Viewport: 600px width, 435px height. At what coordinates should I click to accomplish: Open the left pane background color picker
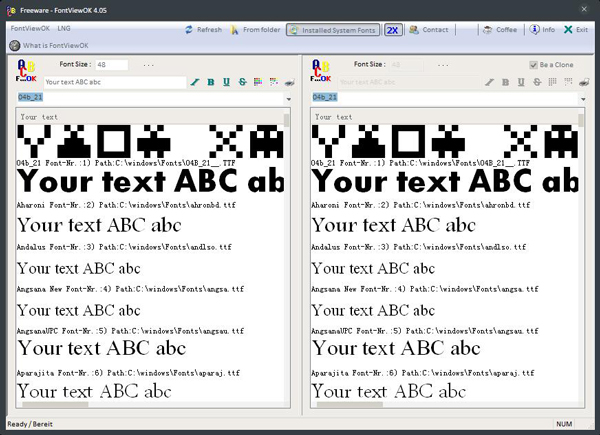click(274, 82)
